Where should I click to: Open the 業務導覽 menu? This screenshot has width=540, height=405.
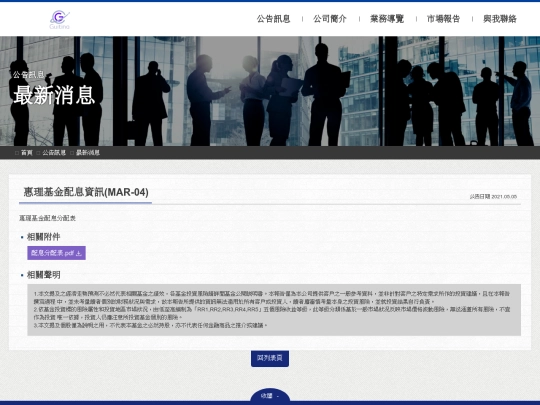[387, 19]
